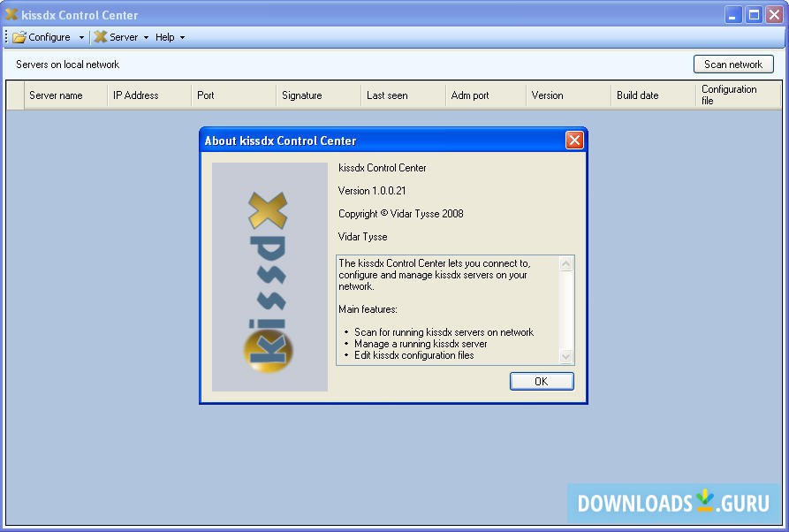789x532 pixels.
Task: Click 'Edit kissdx configuration files' bullet text
Action: [414, 355]
